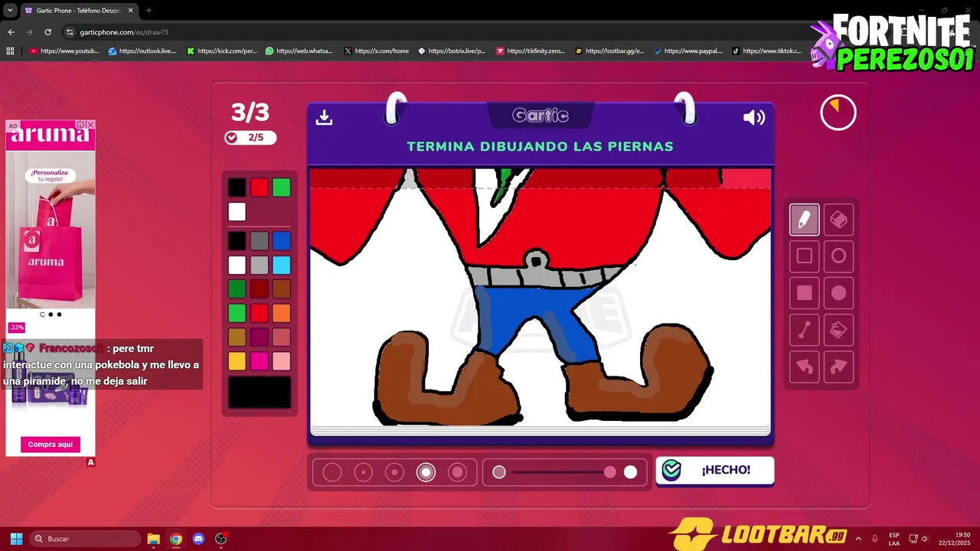The width and height of the screenshot is (980, 551).
Task: Open the Kick bookmark
Action: [222, 51]
